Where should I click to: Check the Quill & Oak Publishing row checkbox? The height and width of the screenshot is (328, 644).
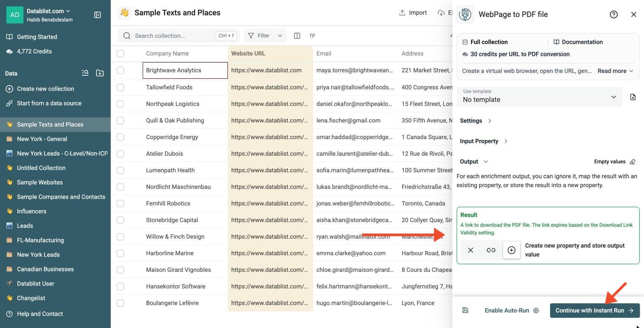120,120
